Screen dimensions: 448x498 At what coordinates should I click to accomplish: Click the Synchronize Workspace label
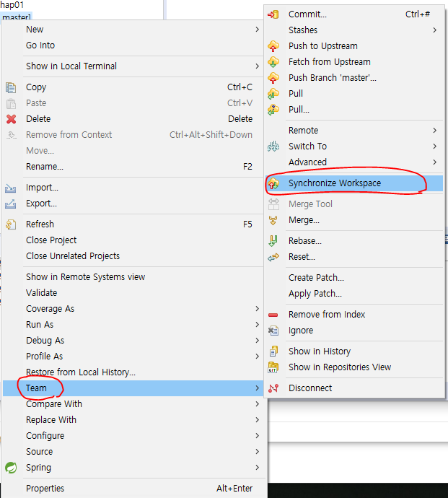pyautogui.click(x=335, y=183)
